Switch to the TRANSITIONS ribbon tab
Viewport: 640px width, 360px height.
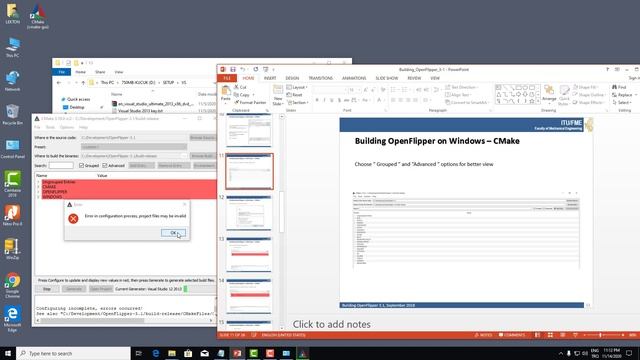(320, 78)
